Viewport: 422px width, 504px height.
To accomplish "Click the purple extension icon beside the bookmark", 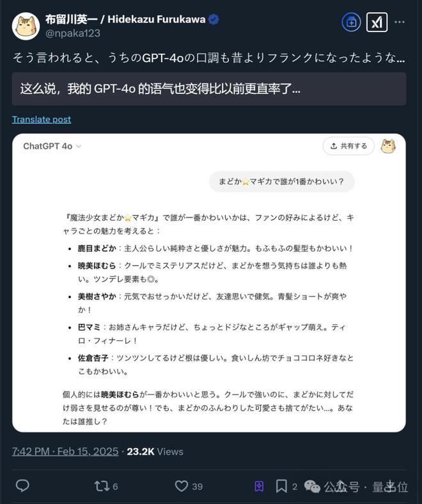I will 259,486.
